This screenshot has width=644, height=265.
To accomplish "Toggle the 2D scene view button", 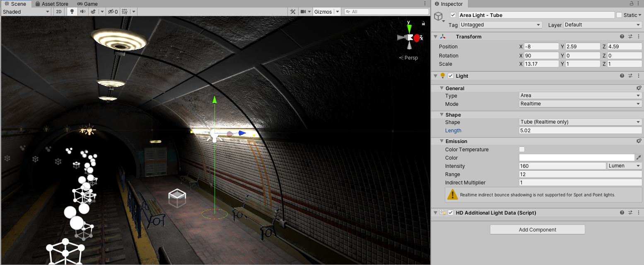I will (x=59, y=12).
